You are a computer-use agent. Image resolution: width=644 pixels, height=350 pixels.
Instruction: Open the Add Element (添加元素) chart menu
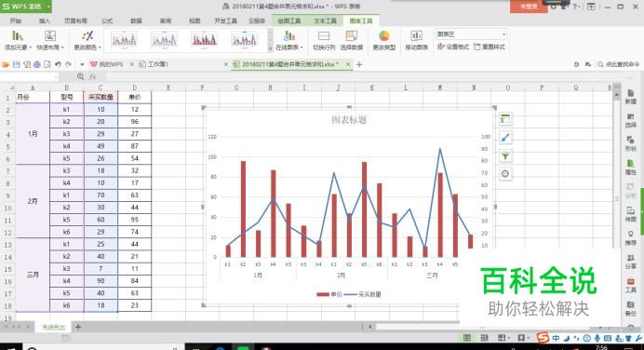[18, 40]
